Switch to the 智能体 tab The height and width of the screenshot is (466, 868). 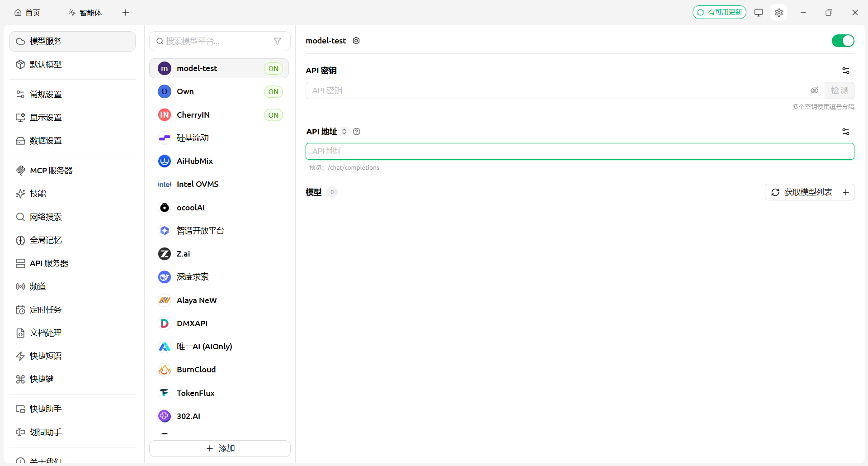[85, 13]
